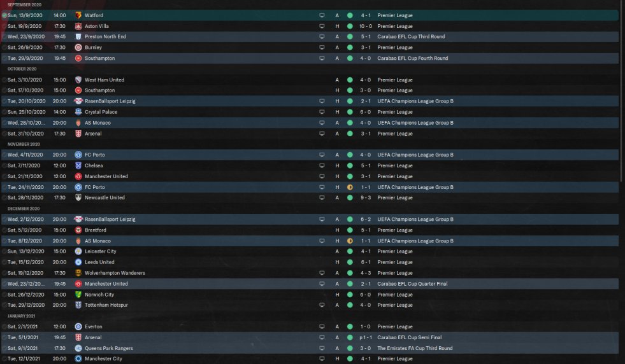Screen dimensions: 625x364
Task: Toggle the selection circle beside Sat, 26/9/2020
Action: click(4, 47)
